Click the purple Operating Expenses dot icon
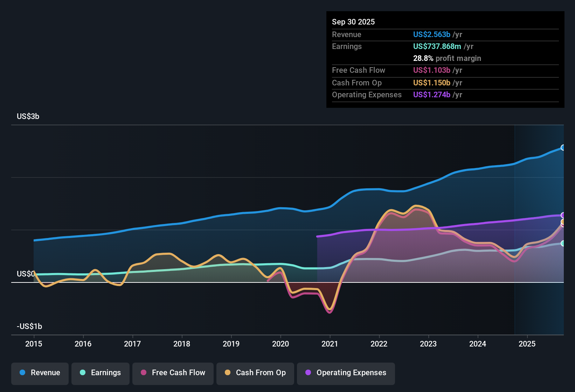 (308, 373)
